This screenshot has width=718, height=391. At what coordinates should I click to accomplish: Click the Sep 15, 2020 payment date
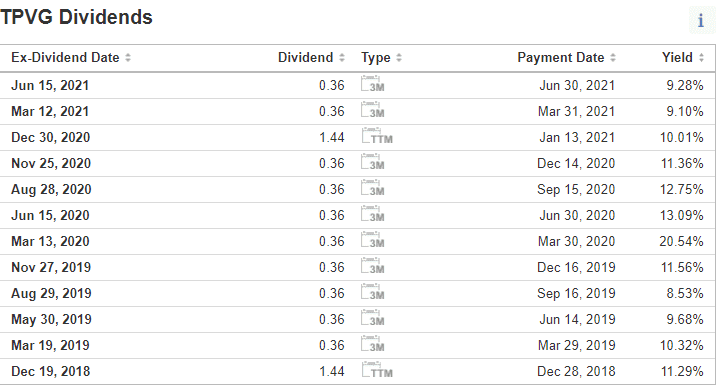pyautogui.click(x=576, y=190)
